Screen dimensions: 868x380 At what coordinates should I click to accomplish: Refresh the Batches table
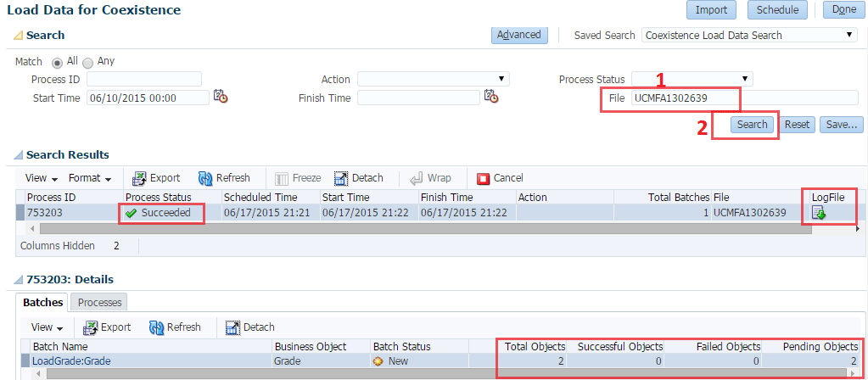pos(175,327)
